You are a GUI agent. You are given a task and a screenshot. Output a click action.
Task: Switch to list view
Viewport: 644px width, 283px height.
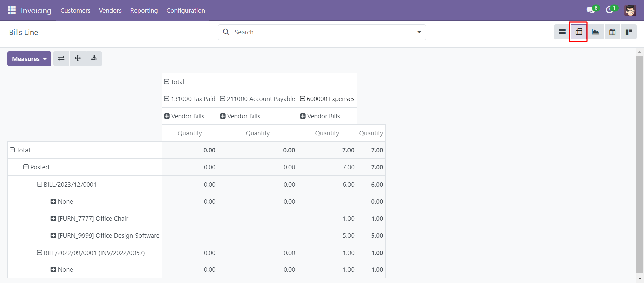(562, 32)
